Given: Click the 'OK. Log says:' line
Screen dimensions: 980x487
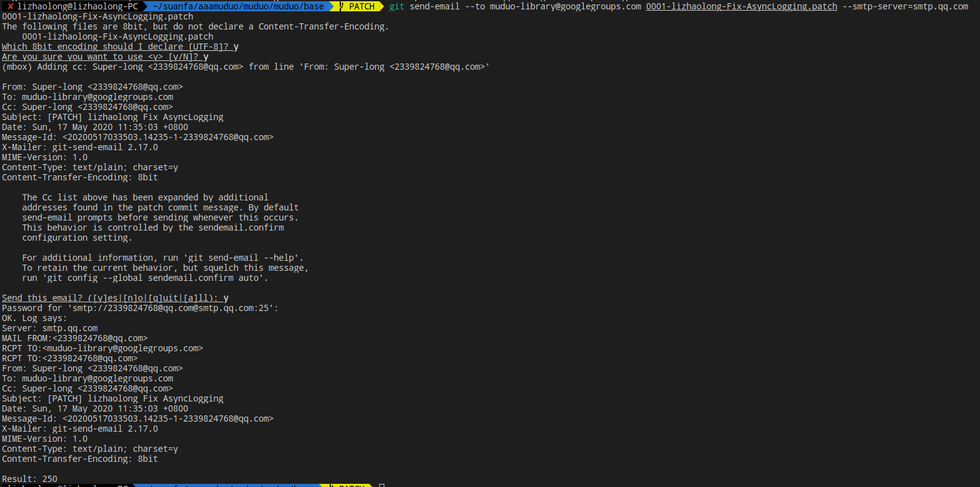Looking at the screenshot, I should [35, 318].
